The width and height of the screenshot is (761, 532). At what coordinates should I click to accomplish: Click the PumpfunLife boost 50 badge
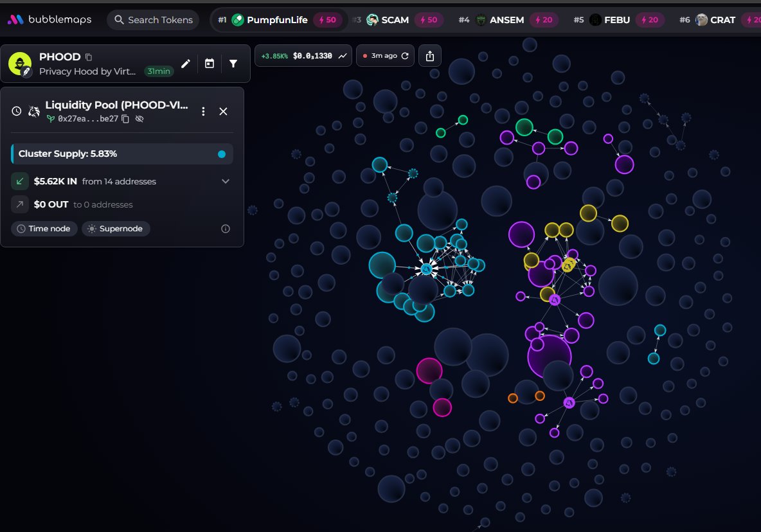(x=328, y=20)
